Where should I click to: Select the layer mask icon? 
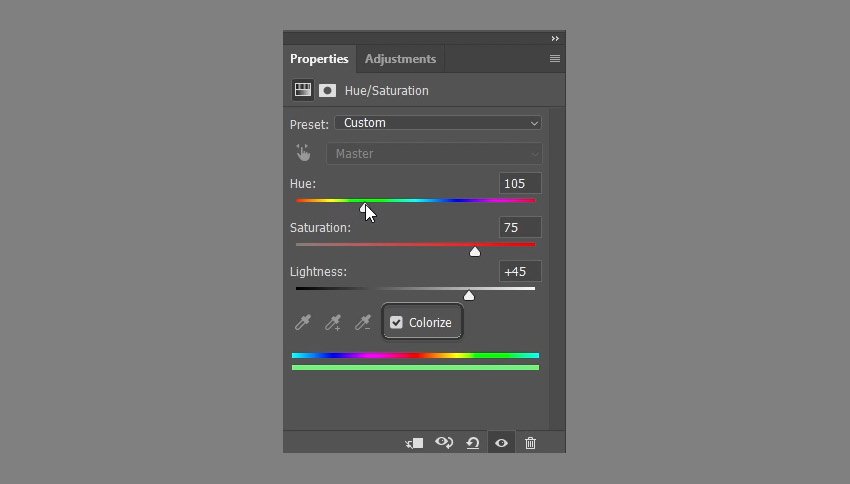click(x=327, y=90)
